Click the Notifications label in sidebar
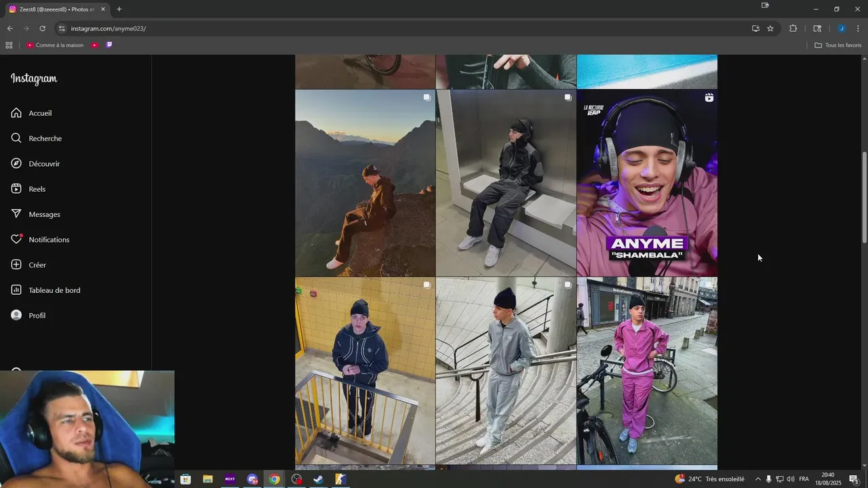Screen dimensions: 868x488 point(49,240)
